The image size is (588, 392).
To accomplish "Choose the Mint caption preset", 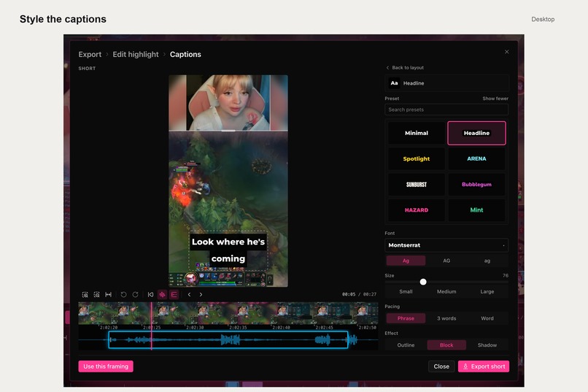I will pos(476,210).
